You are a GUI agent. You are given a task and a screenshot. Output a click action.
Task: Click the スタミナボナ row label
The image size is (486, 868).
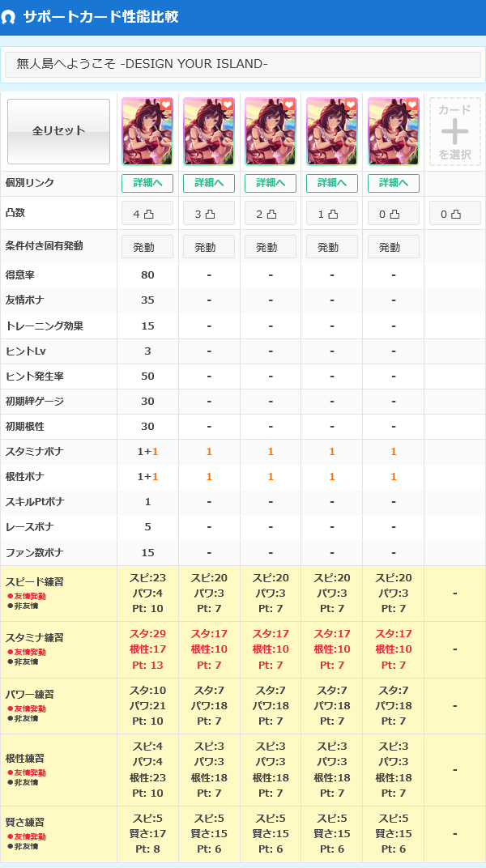click(x=34, y=451)
